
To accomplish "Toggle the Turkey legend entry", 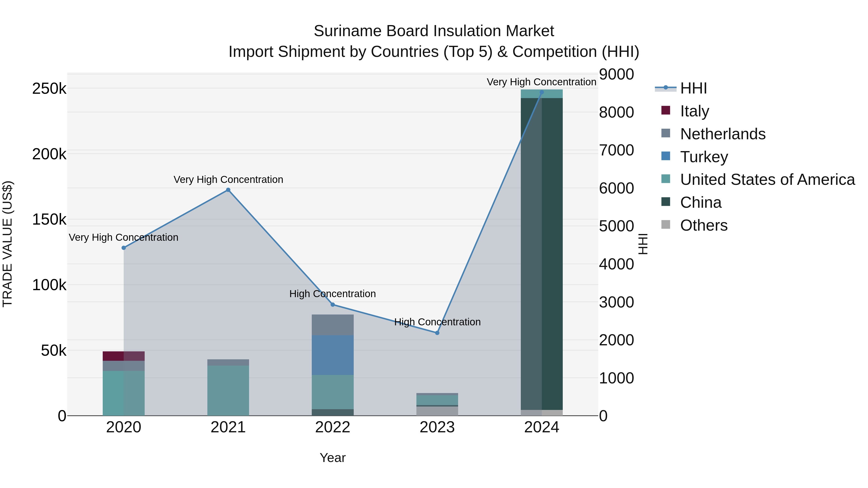I will [x=694, y=157].
